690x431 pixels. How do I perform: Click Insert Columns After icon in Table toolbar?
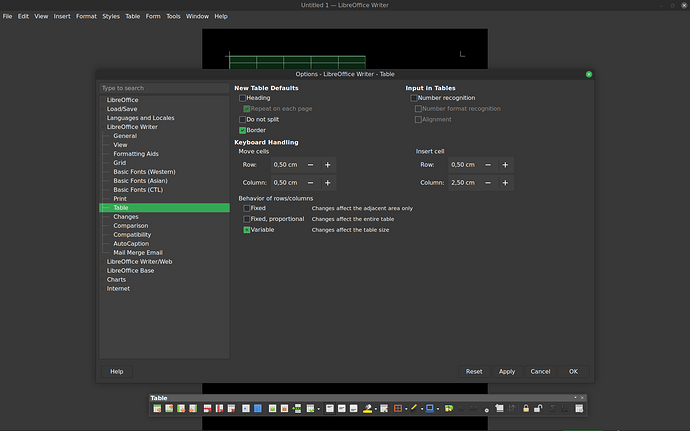point(193,409)
